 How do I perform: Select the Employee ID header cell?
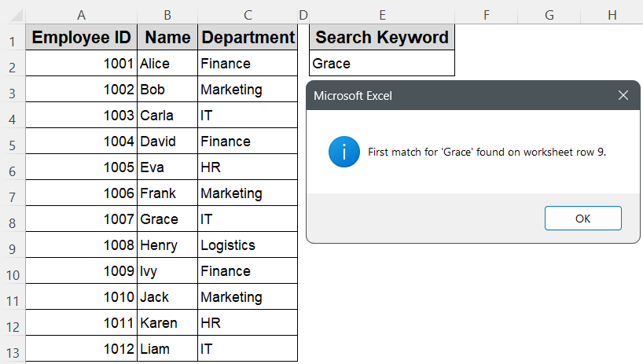click(81, 38)
